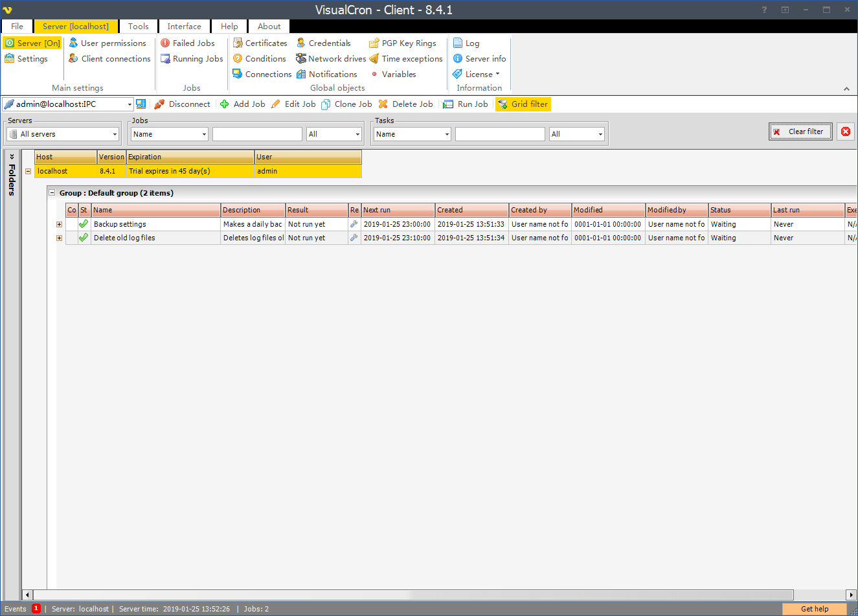Click Delete Job
The height and width of the screenshot is (616, 858).
pos(405,104)
